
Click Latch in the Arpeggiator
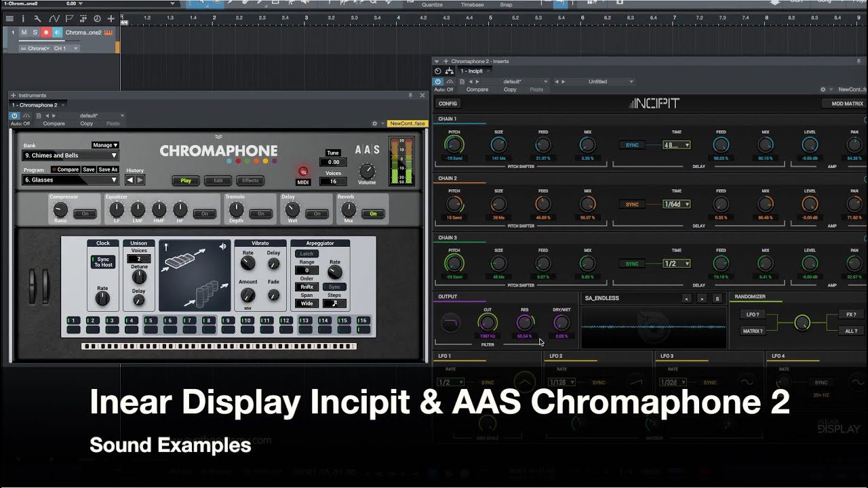307,253
